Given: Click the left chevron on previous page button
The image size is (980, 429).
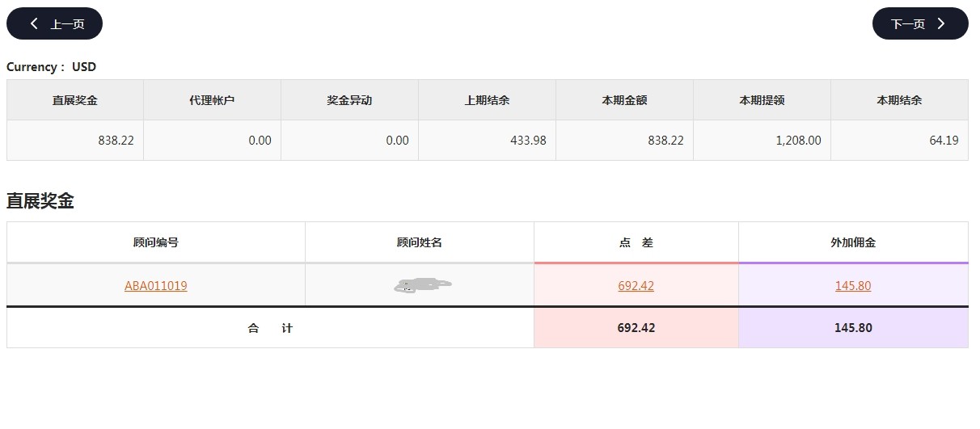Looking at the screenshot, I should click(x=34, y=23).
